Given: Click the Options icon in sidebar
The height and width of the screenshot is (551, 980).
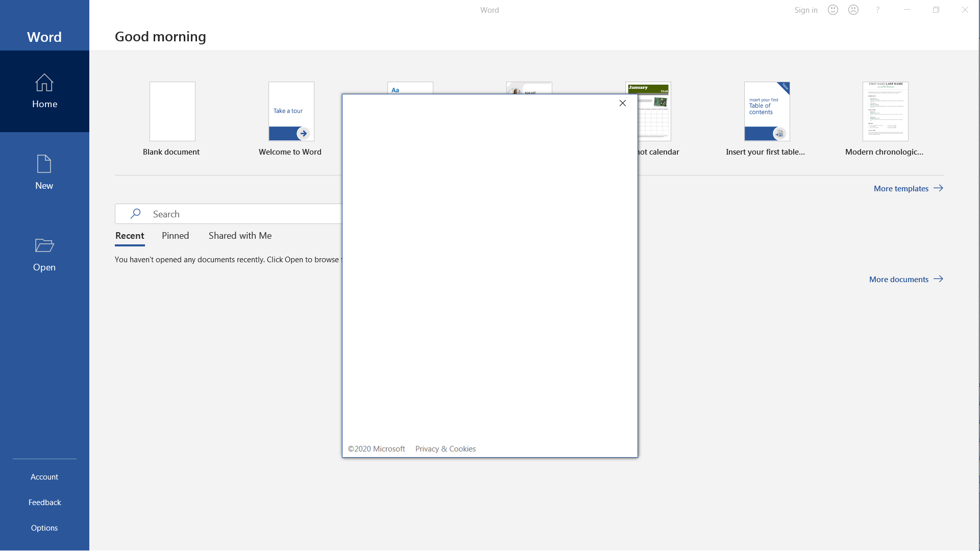Looking at the screenshot, I should pos(44,527).
